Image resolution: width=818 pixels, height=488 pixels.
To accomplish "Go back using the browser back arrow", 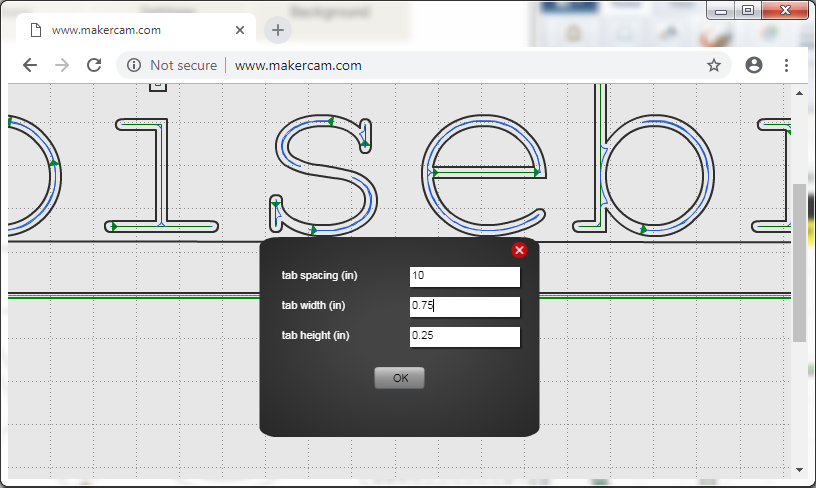I will (x=30, y=65).
